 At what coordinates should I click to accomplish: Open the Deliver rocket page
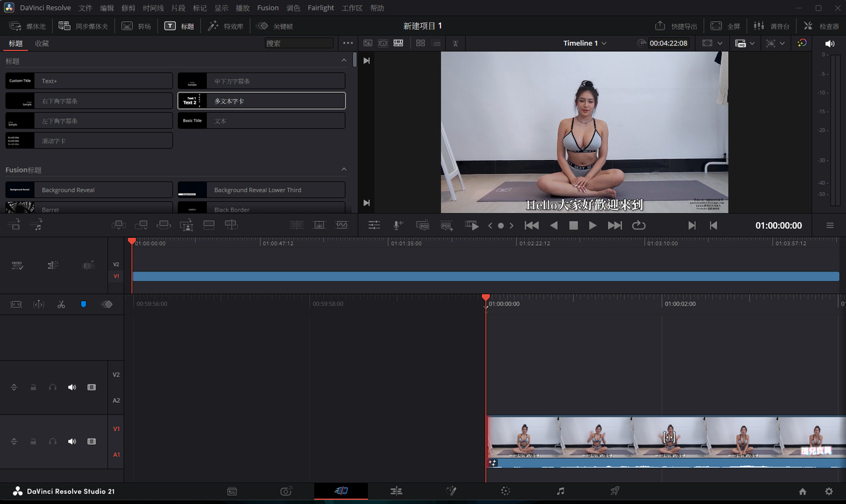(x=615, y=491)
